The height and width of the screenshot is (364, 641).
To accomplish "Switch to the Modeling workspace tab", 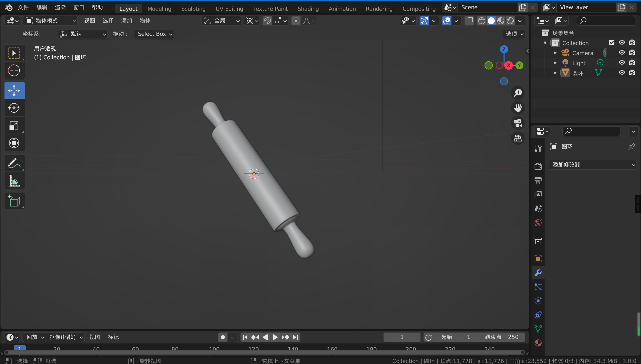I will (x=159, y=9).
